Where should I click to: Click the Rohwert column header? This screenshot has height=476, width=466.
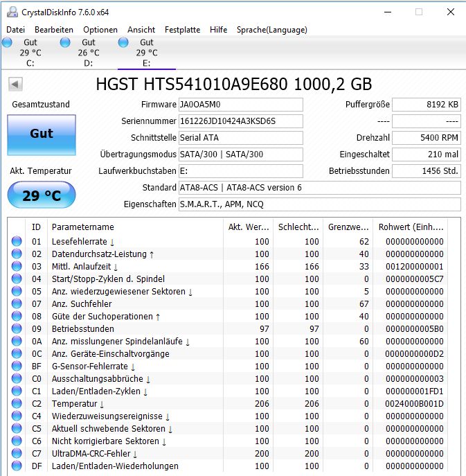411,227
